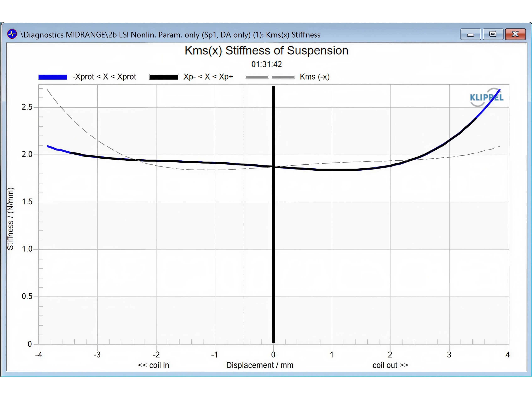Image resolution: width=532 pixels, height=399 pixels.
Task: Click the Klippel application icon in title bar
Action: (x=12, y=34)
